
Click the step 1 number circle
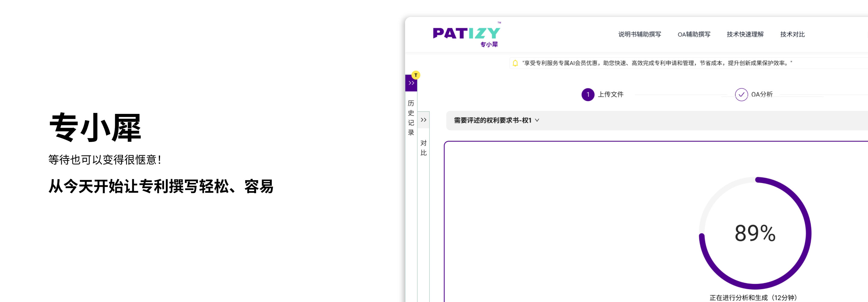588,95
